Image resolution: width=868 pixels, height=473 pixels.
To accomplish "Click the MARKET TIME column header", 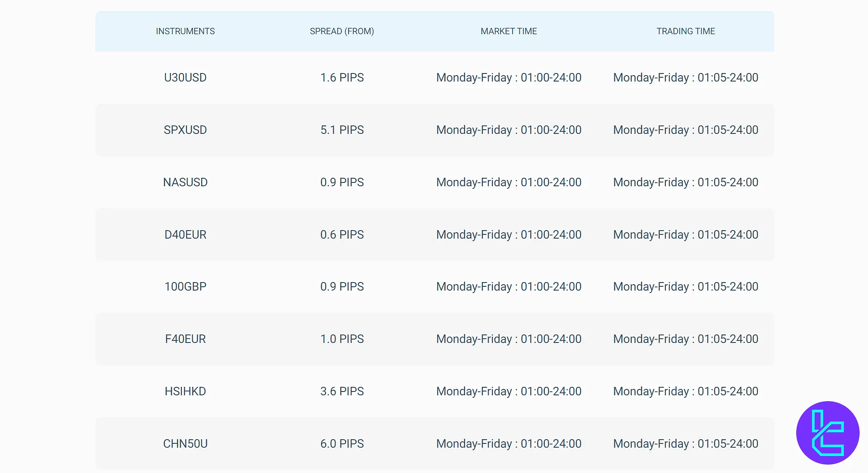I will (508, 31).
